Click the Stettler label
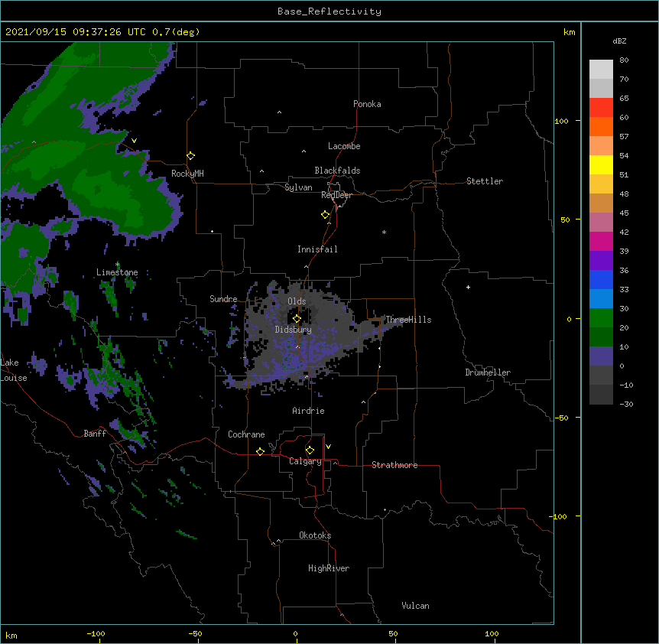Screen dimensions: 659x644 pos(485,181)
